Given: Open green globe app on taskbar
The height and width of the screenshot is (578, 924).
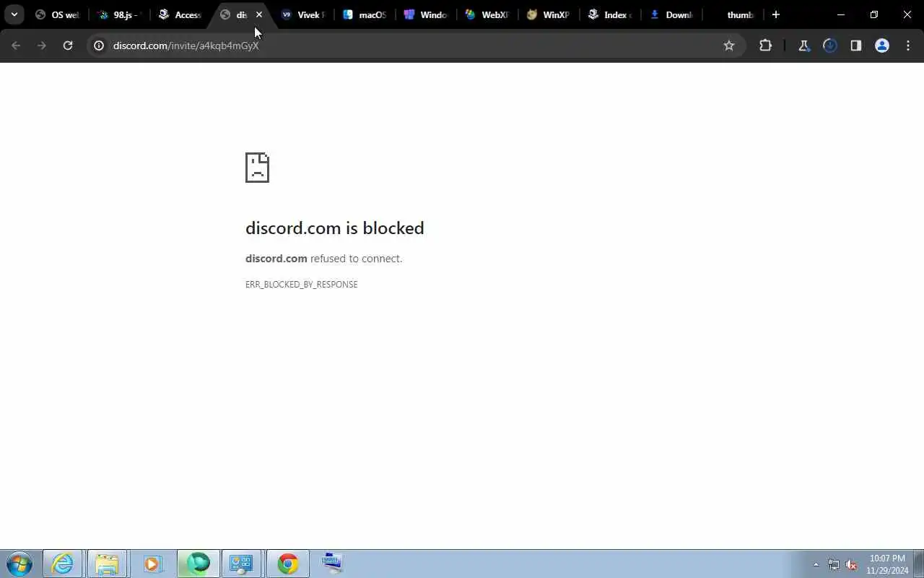Looking at the screenshot, I should pyautogui.click(x=198, y=564).
